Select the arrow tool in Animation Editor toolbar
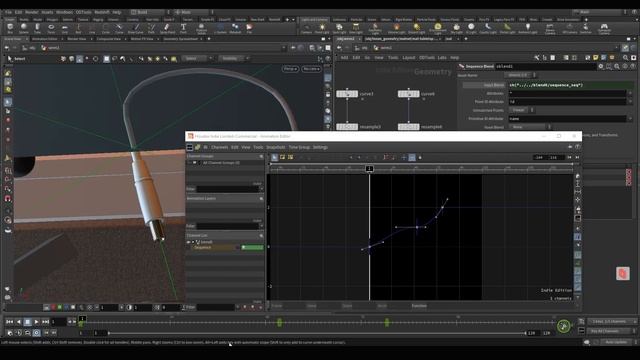This screenshot has width=640, height=360. 275,157
